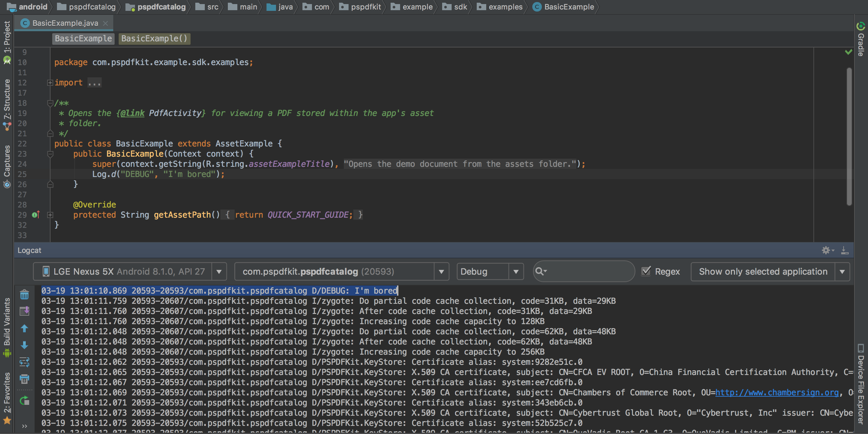Print the Logcat contents
Viewport: 868px width, 434px height.
[24, 379]
